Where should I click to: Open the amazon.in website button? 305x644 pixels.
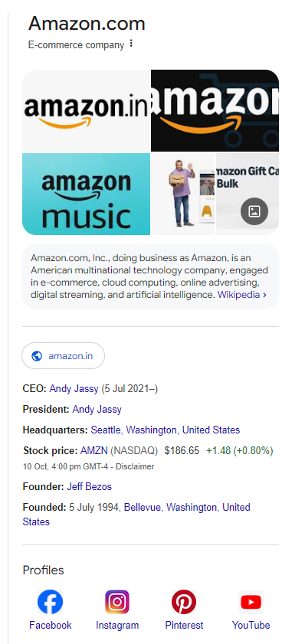click(x=64, y=355)
